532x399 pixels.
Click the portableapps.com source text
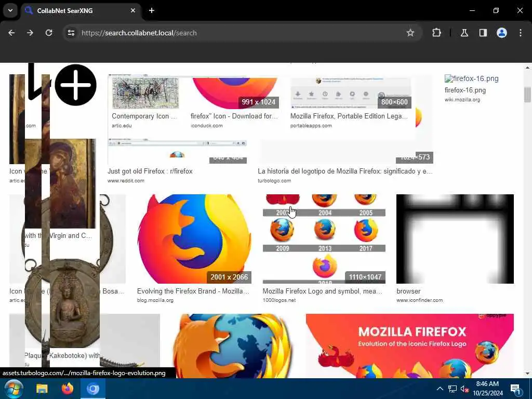tap(311, 126)
